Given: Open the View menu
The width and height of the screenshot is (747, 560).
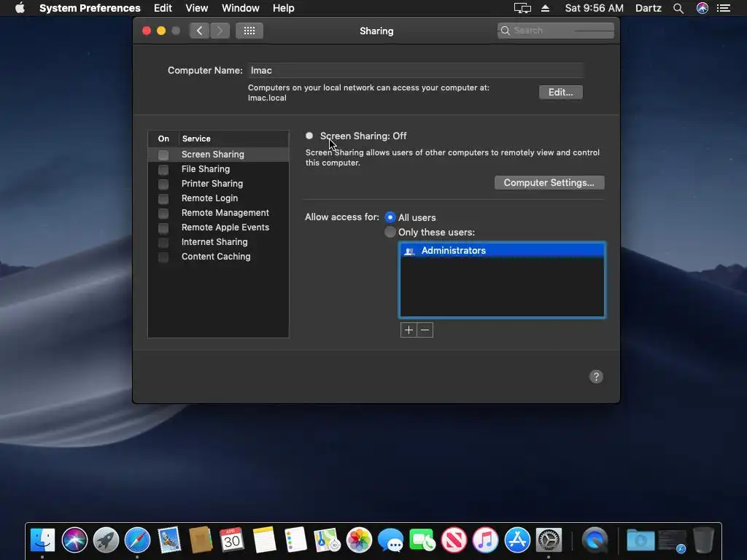Looking at the screenshot, I should (197, 8).
